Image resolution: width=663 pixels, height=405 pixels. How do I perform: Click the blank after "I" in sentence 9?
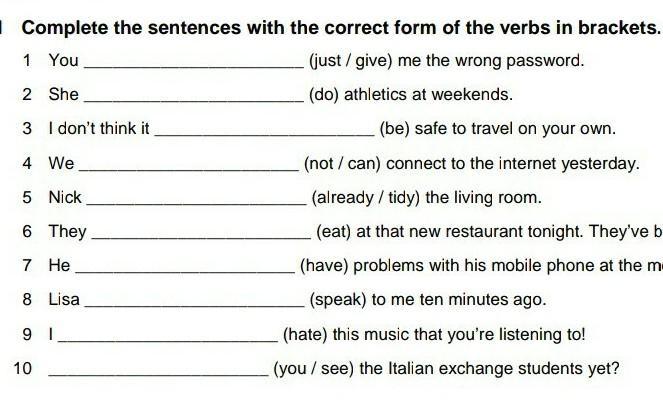point(171,335)
